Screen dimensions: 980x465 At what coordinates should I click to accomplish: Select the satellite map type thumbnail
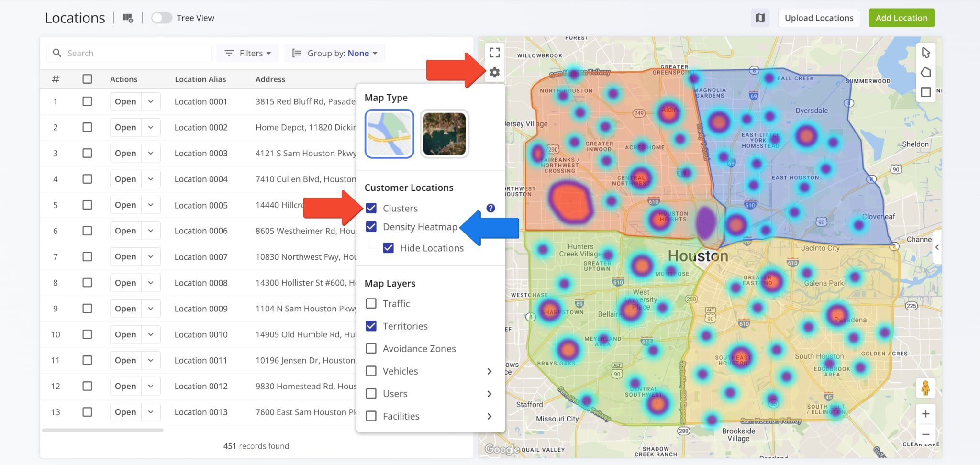click(x=444, y=134)
